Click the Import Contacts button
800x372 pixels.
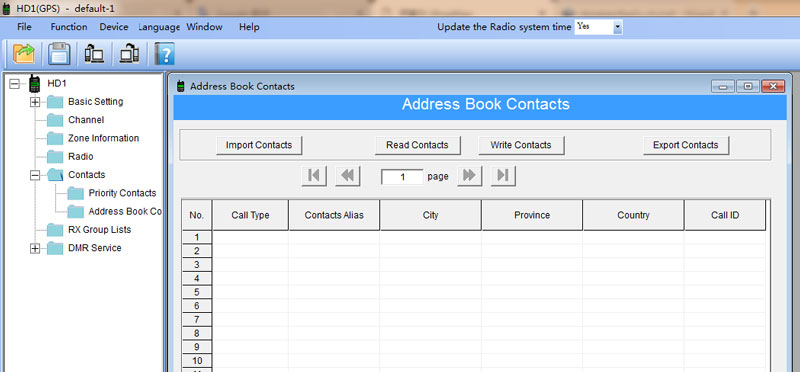point(259,145)
